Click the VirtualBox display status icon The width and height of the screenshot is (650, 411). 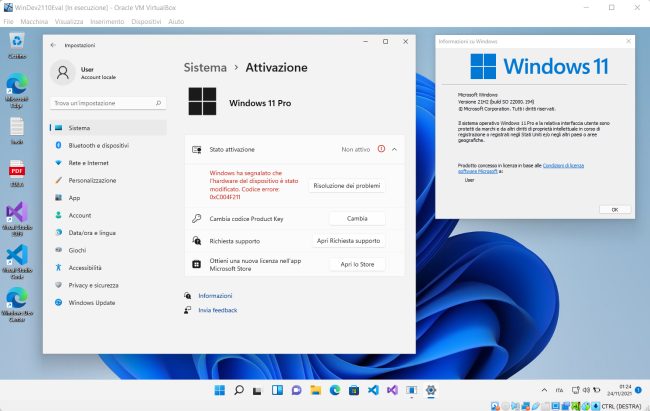tap(556, 406)
